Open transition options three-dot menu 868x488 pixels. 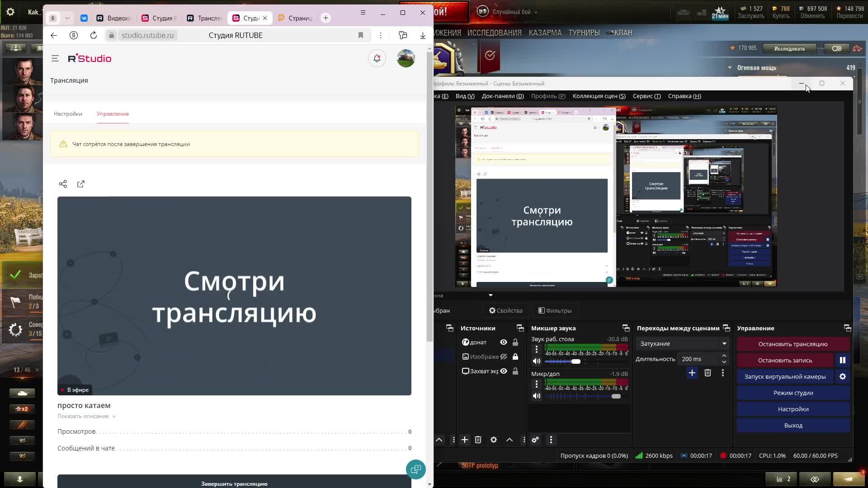[x=723, y=373]
